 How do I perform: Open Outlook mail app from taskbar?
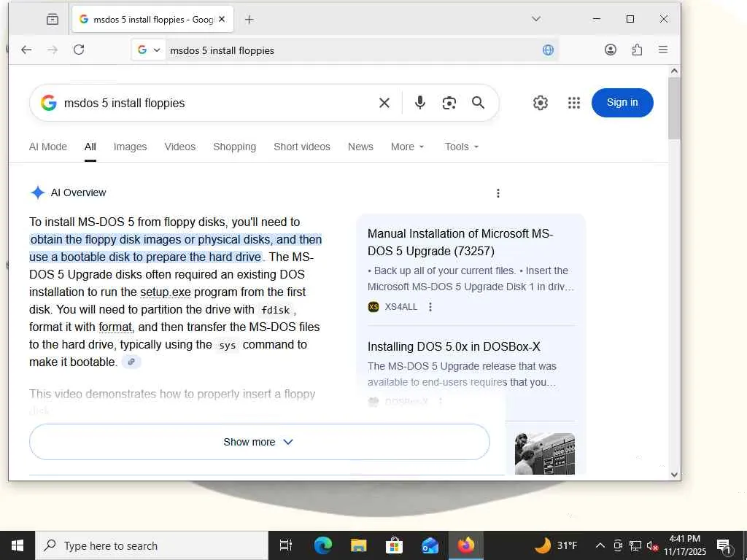pyautogui.click(x=430, y=545)
